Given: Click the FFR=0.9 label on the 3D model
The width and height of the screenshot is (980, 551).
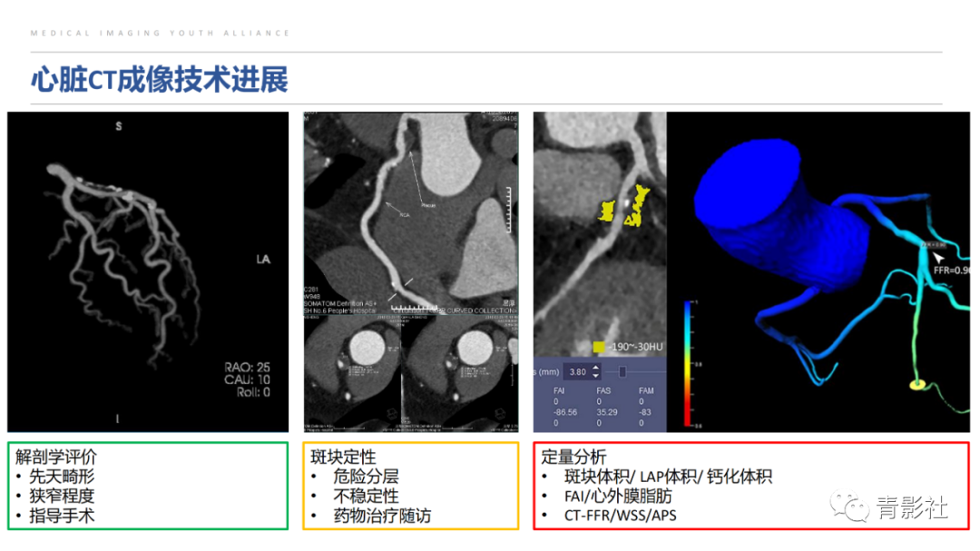Looking at the screenshot, I should point(951,271).
